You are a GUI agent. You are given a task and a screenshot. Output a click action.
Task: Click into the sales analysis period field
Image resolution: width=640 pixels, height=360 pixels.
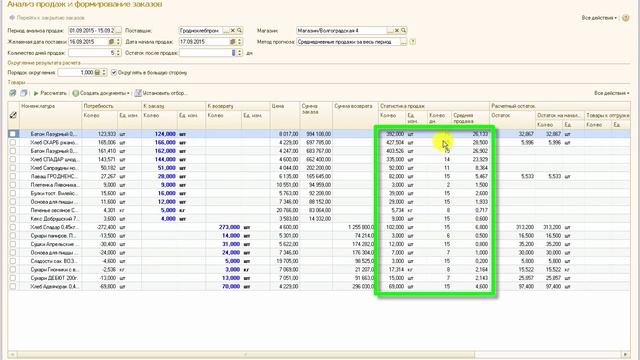point(91,31)
